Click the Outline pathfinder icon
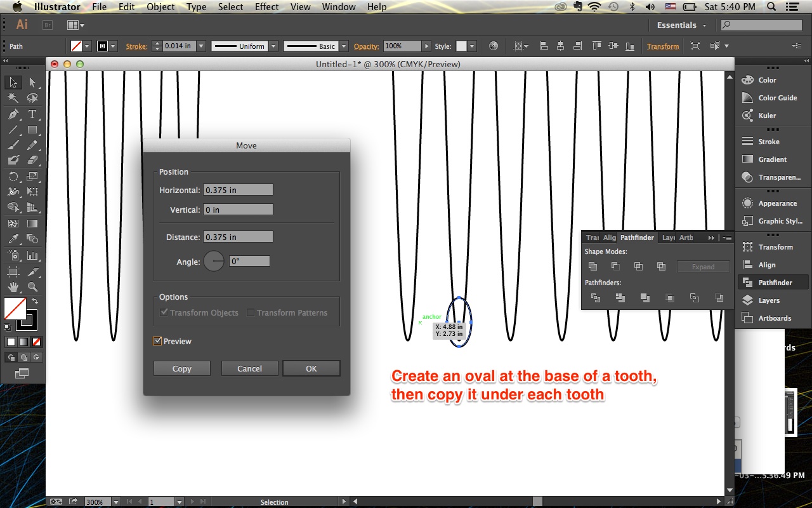The image size is (812, 508). pyautogui.click(x=694, y=297)
